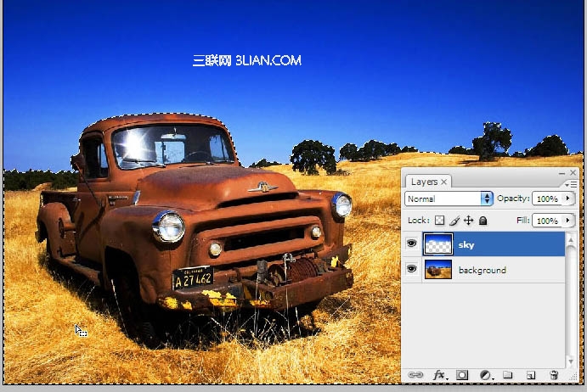This screenshot has width=587, height=392.
Task: Lock all with padlock icon
Action: tap(483, 221)
